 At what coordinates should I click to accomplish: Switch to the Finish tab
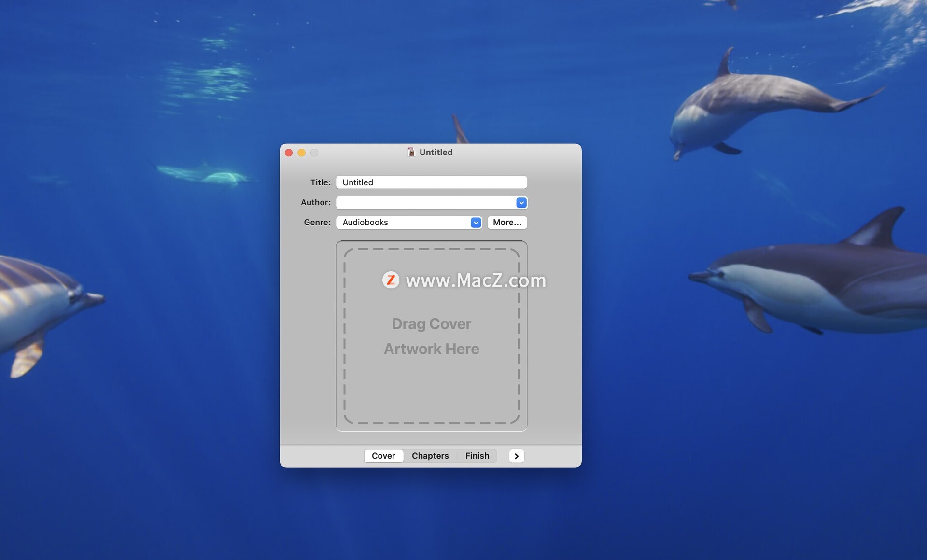tap(477, 456)
